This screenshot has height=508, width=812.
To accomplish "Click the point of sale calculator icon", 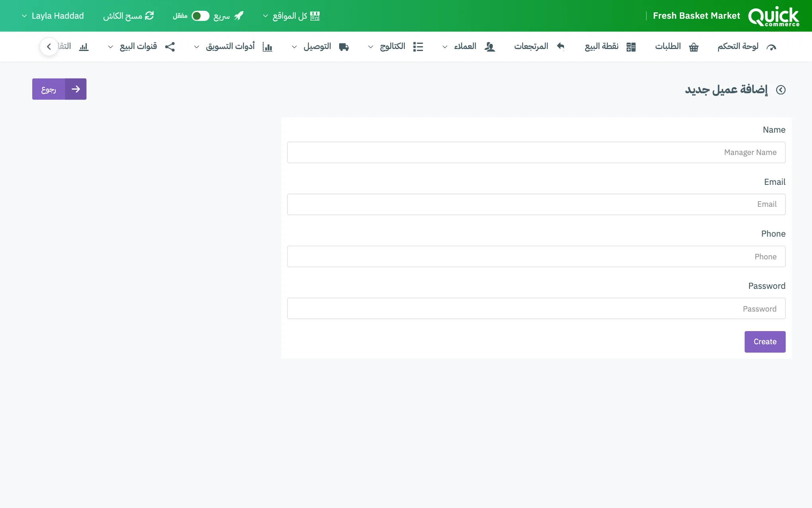I will 631,47.
